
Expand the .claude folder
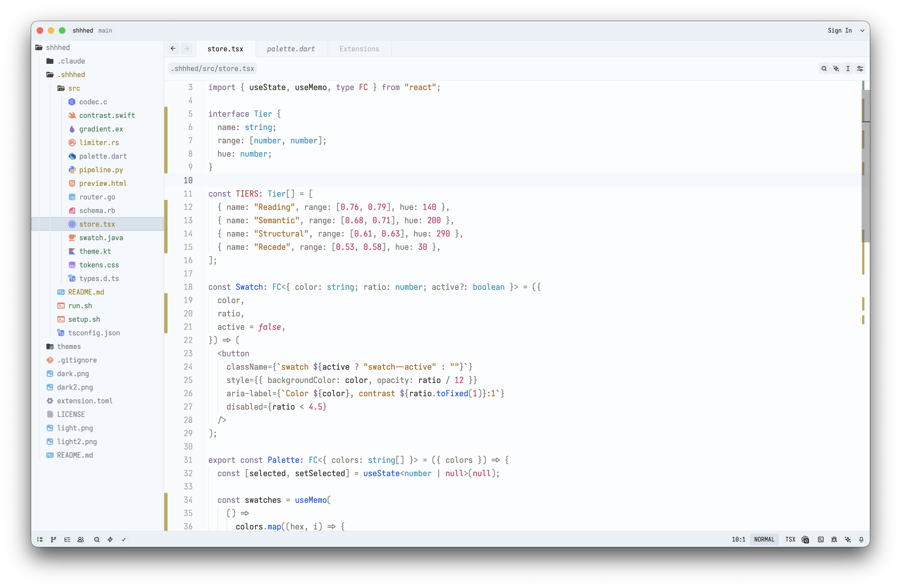(98, 61)
